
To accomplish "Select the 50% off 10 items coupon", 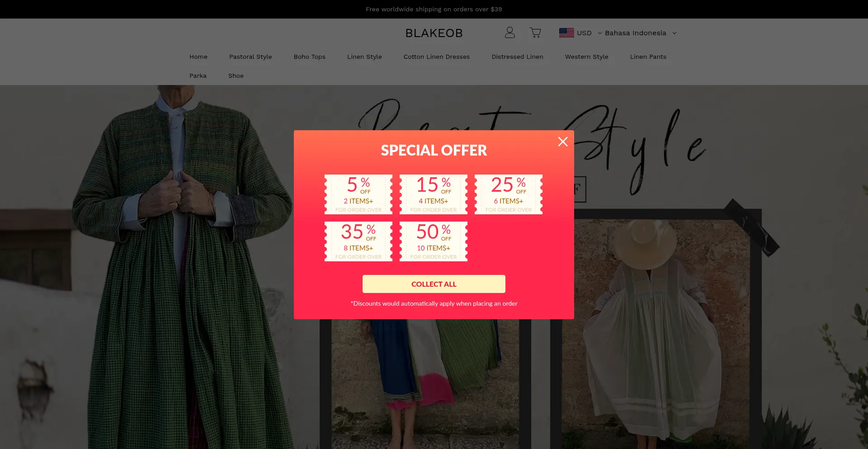I will [x=434, y=241].
